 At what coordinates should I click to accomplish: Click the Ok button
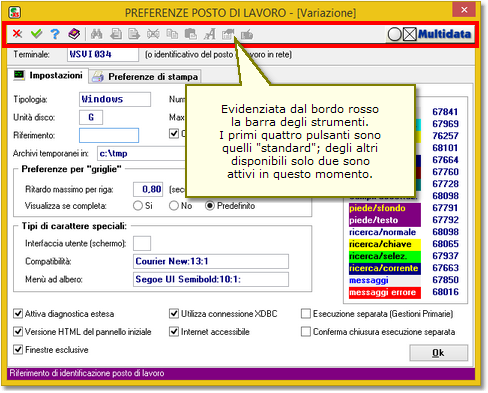(438, 353)
